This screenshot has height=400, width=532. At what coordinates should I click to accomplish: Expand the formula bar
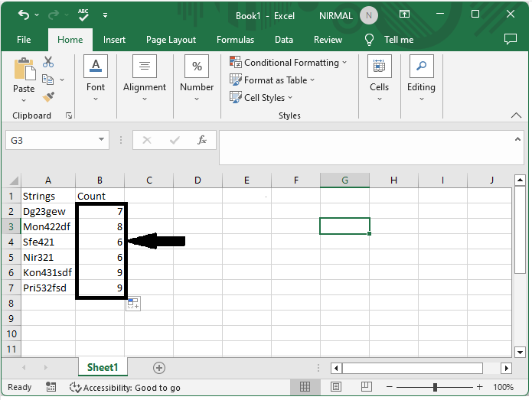click(517, 139)
